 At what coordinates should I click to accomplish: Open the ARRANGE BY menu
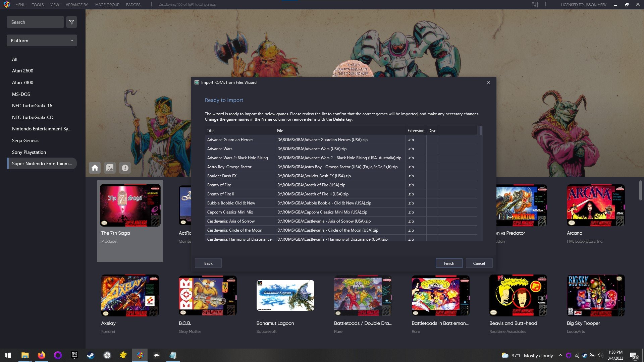tap(77, 5)
